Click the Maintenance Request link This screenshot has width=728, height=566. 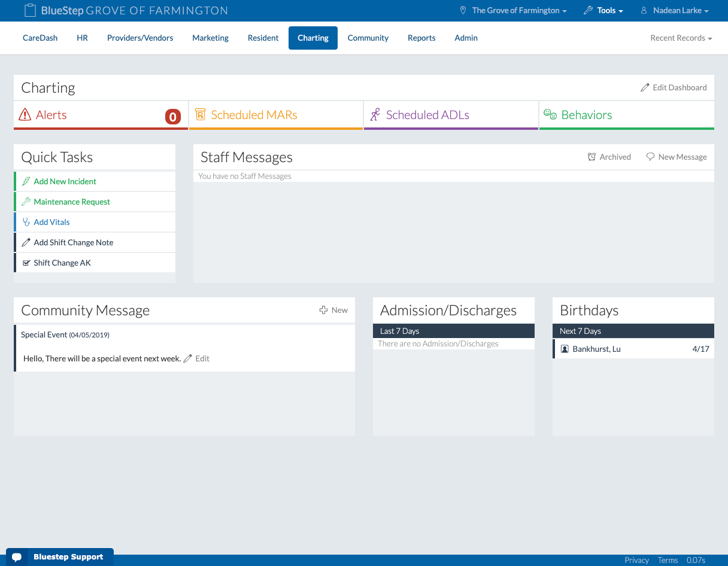click(72, 202)
